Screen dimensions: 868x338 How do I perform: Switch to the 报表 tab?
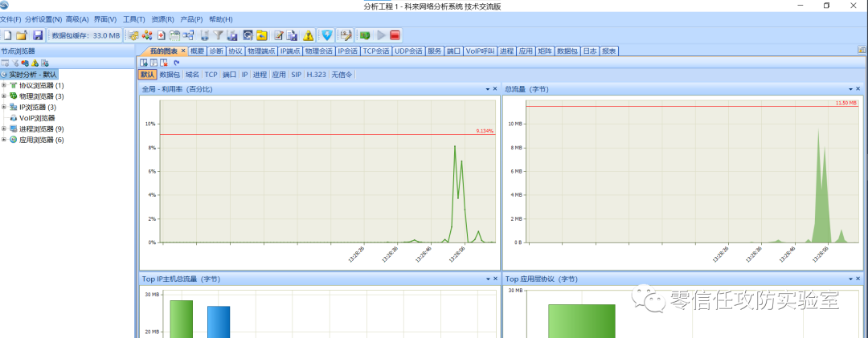click(609, 51)
